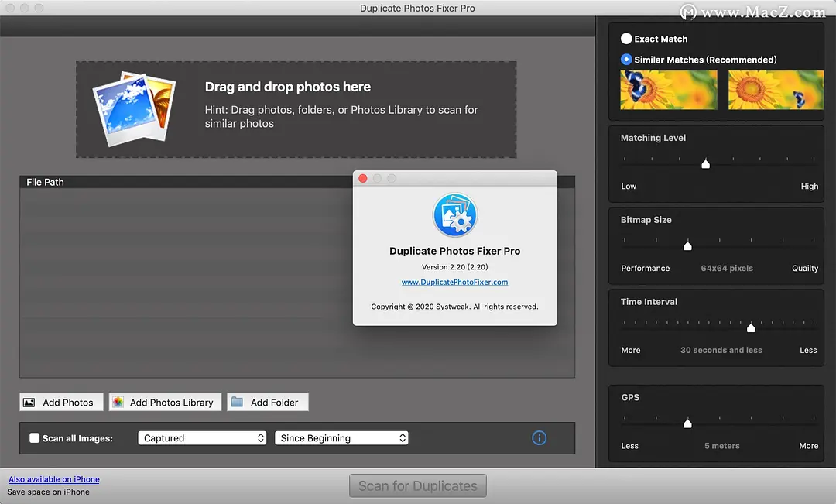The width and height of the screenshot is (836, 504).
Task: Click the left butterfly sunflower thumbnail
Action: pos(669,90)
